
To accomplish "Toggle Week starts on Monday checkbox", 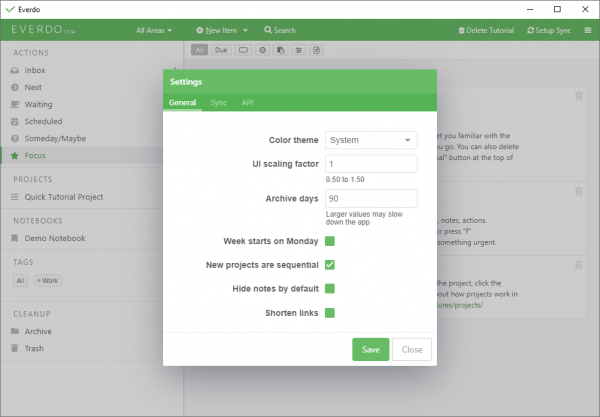I will 330,241.
